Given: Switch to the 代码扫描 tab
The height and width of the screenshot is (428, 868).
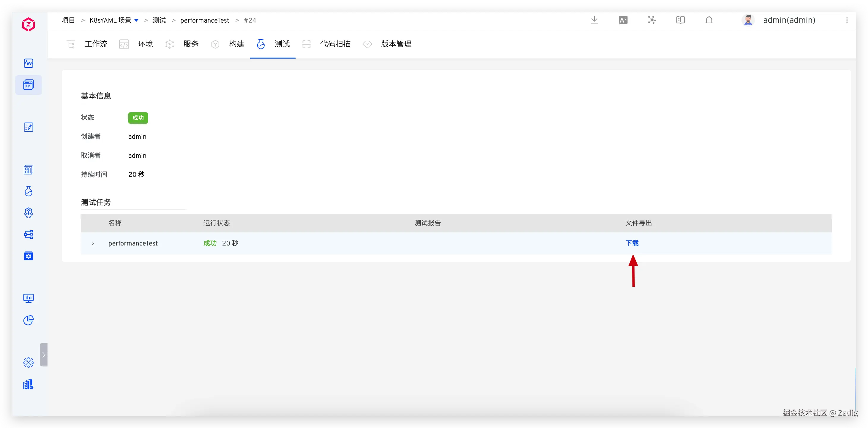Looking at the screenshot, I should (x=335, y=44).
